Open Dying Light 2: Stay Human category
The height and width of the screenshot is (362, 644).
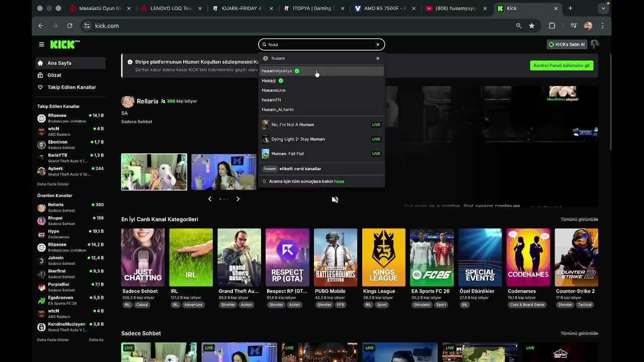(x=321, y=139)
